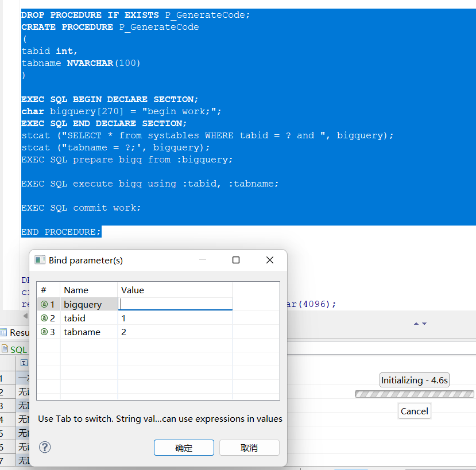This screenshot has width=476, height=470.
Task: Open the SQL sub-tab in results
Action: coord(14,349)
